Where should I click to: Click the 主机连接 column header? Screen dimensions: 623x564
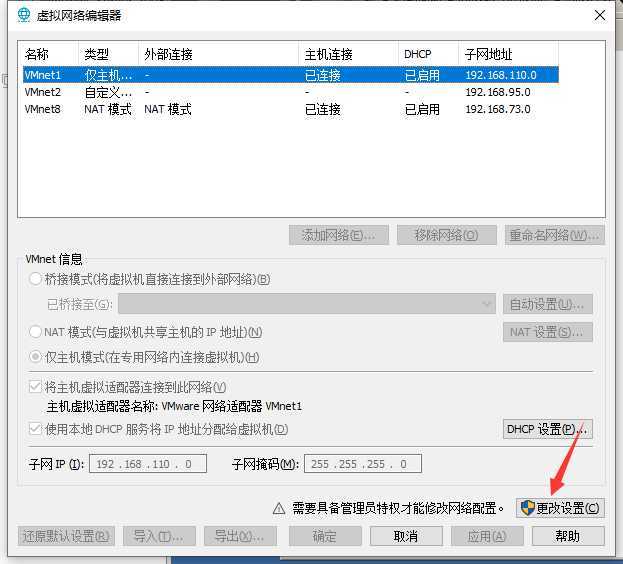(348, 54)
